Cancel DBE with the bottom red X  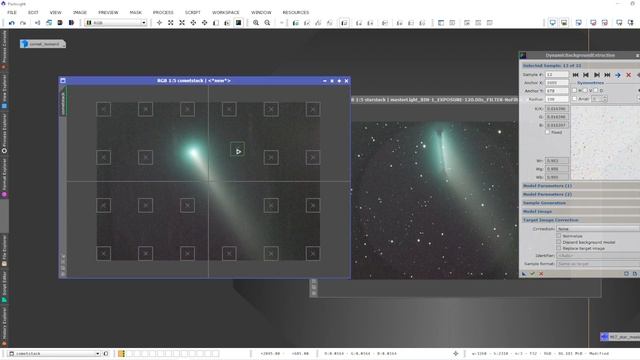click(x=541, y=274)
